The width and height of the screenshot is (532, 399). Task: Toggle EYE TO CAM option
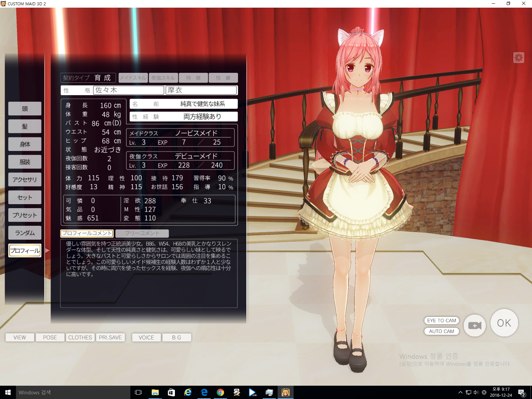coord(441,321)
